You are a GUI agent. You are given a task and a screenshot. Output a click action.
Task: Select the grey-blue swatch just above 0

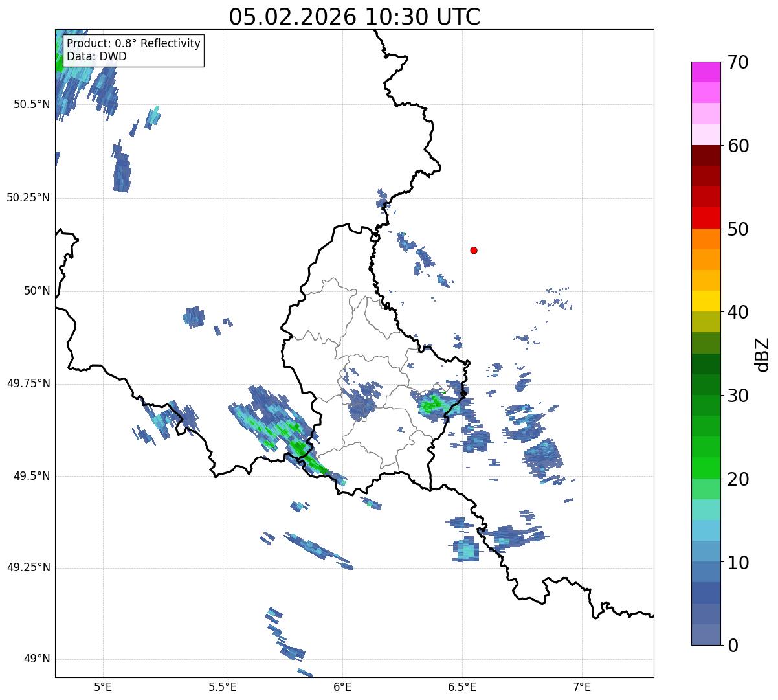(x=706, y=635)
